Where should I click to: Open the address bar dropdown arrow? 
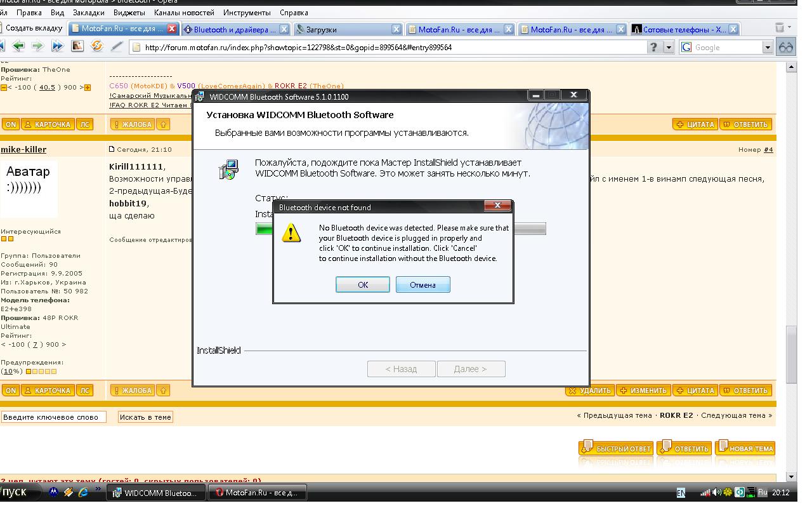coord(669,47)
